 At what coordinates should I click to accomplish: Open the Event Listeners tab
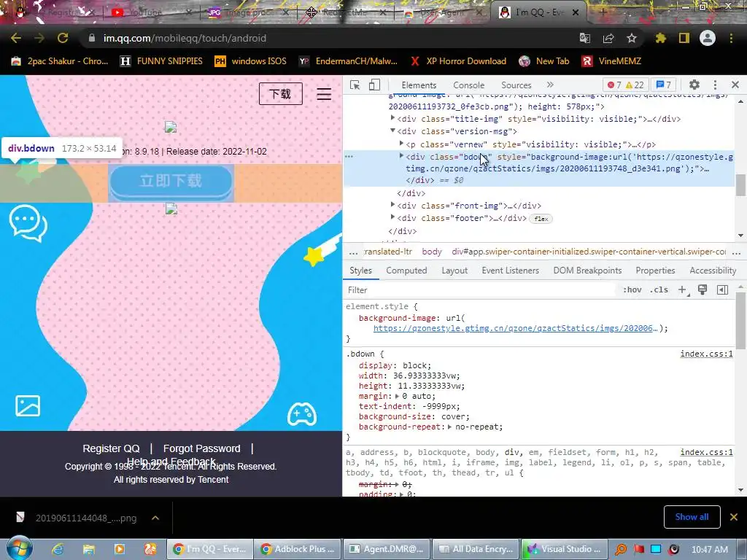[x=510, y=271]
